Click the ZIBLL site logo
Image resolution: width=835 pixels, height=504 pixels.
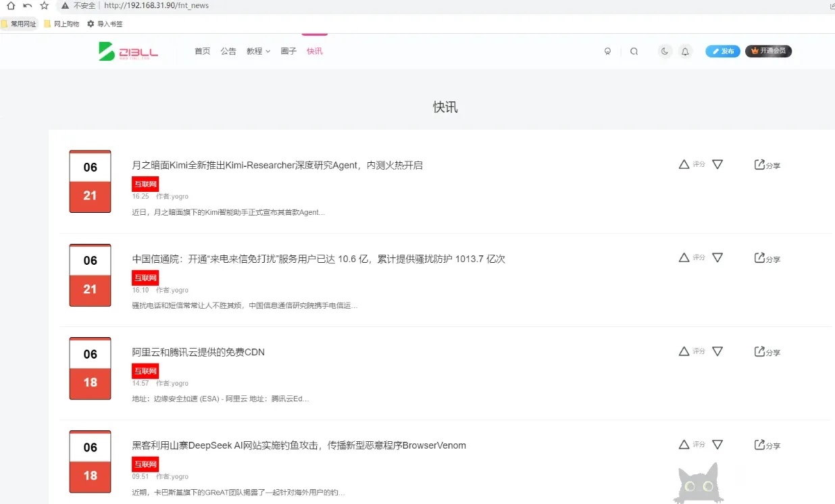pyautogui.click(x=128, y=51)
